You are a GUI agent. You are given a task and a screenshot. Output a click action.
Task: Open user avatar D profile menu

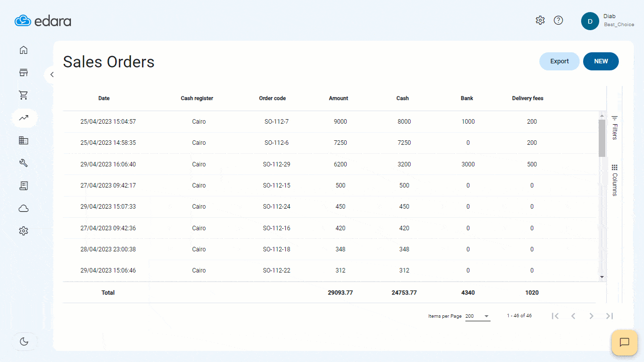pos(590,21)
